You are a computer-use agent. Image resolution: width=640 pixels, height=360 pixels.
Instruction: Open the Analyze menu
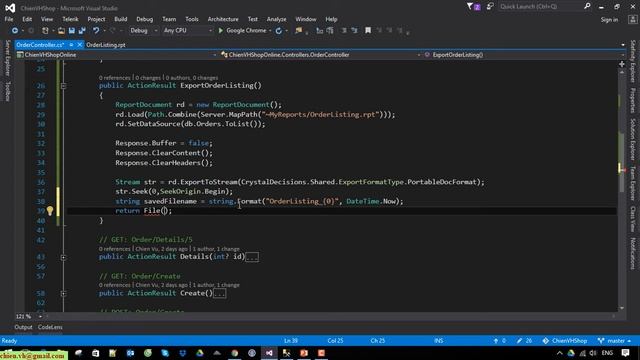pyautogui.click(x=276, y=19)
